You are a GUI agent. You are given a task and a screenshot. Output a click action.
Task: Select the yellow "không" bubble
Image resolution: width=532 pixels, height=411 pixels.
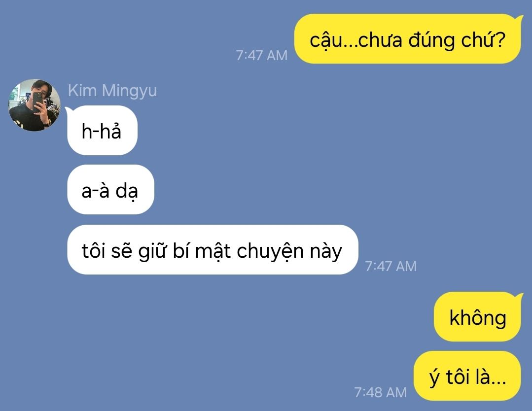[x=477, y=316]
